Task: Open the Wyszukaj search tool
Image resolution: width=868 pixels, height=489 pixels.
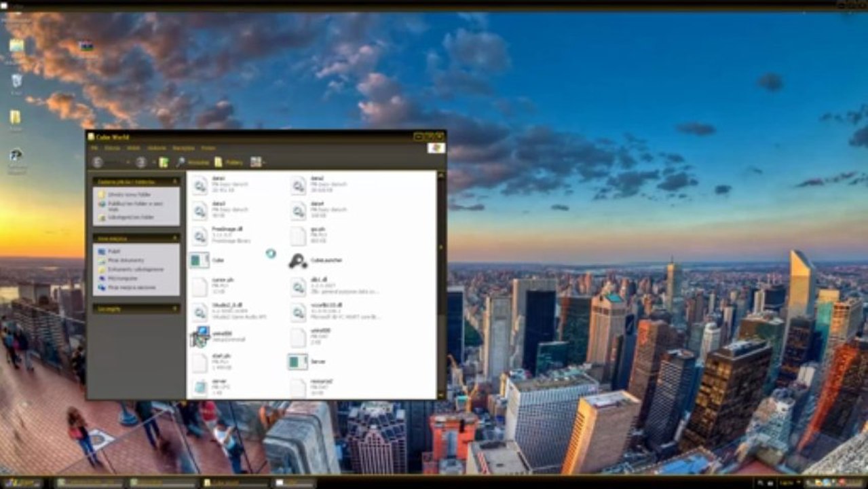Action: click(x=192, y=162)
